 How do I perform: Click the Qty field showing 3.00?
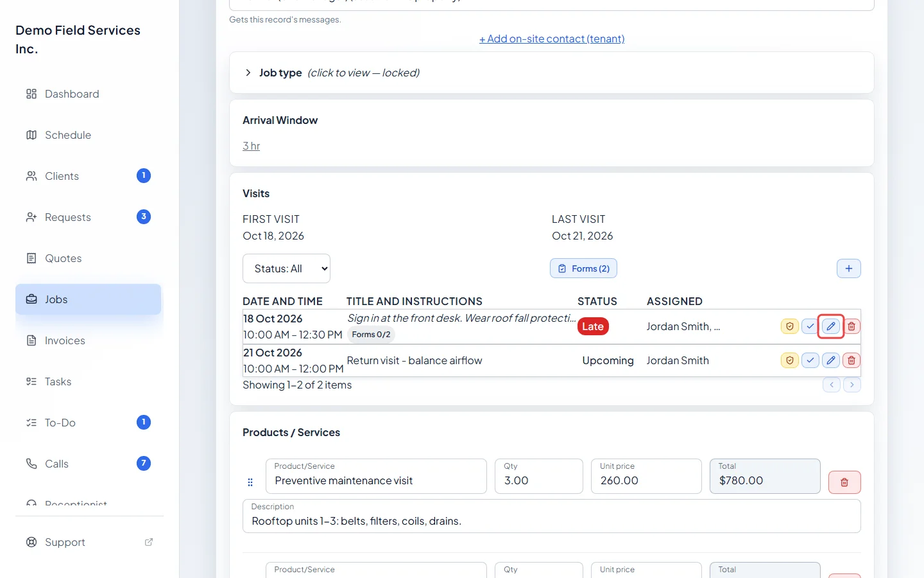click(x=539, y=476)
